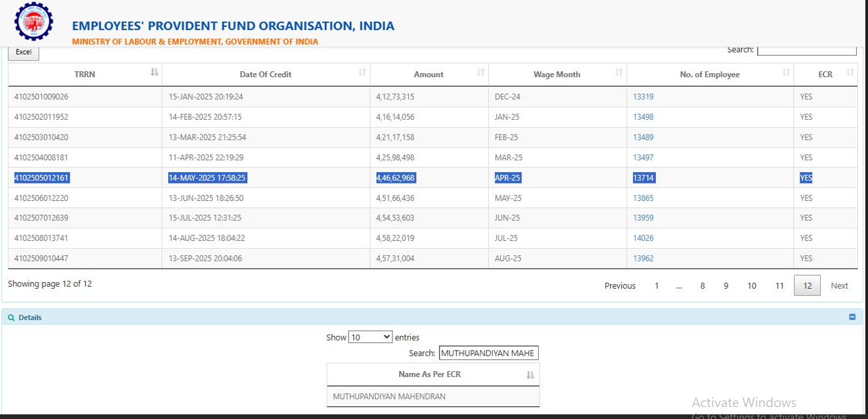Select the TRRN 4102506012220 row
The width and height of the screenshot is (868, 419).
pos(41,198)
